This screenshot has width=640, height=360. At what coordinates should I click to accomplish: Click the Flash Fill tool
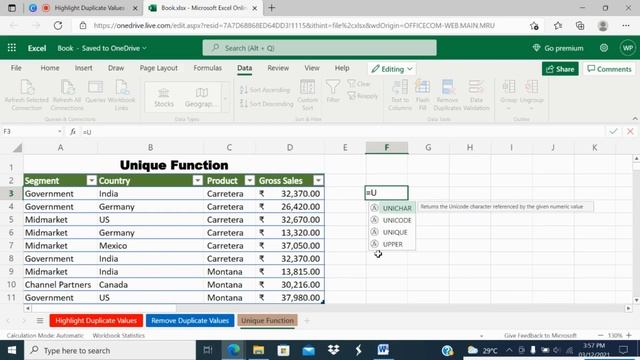[422, 95]
